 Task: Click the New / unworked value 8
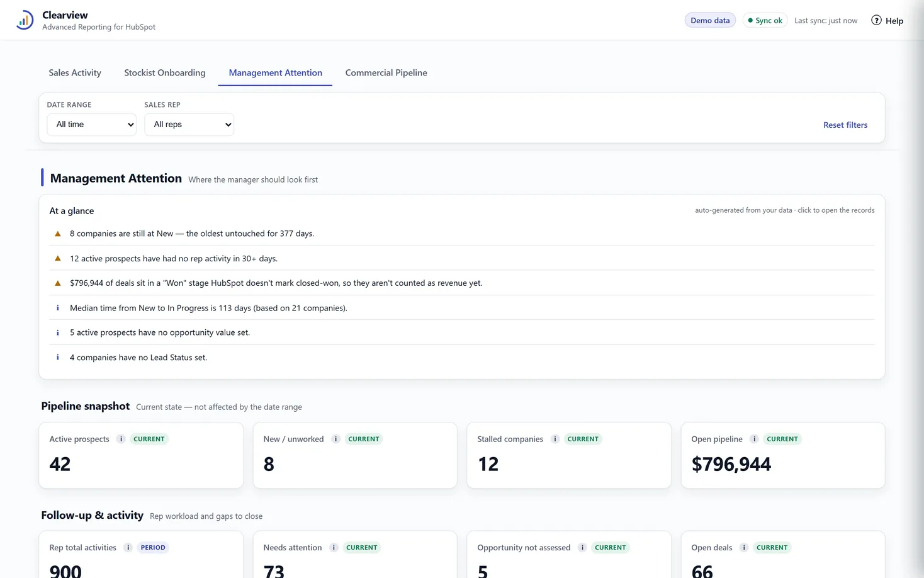[269, 464]
